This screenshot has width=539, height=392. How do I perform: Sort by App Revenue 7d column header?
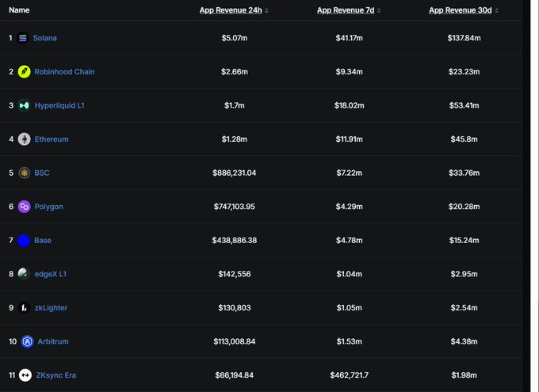point(346,10)
